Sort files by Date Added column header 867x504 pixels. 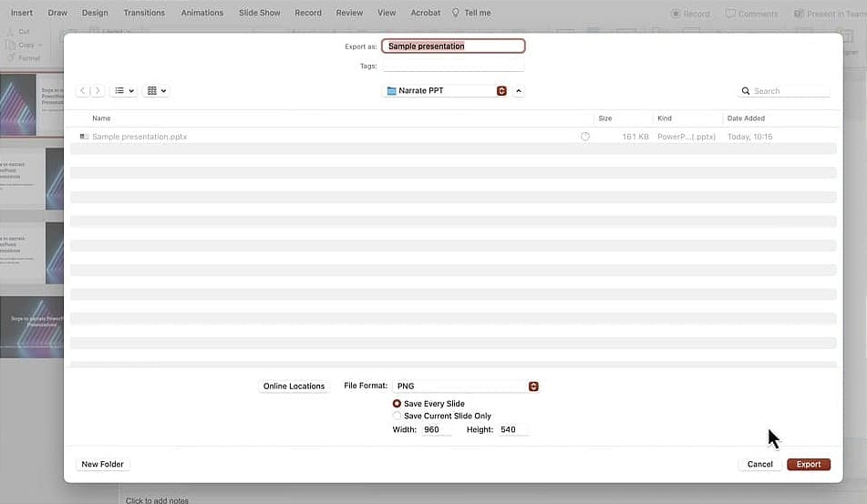tap(746, 118)
